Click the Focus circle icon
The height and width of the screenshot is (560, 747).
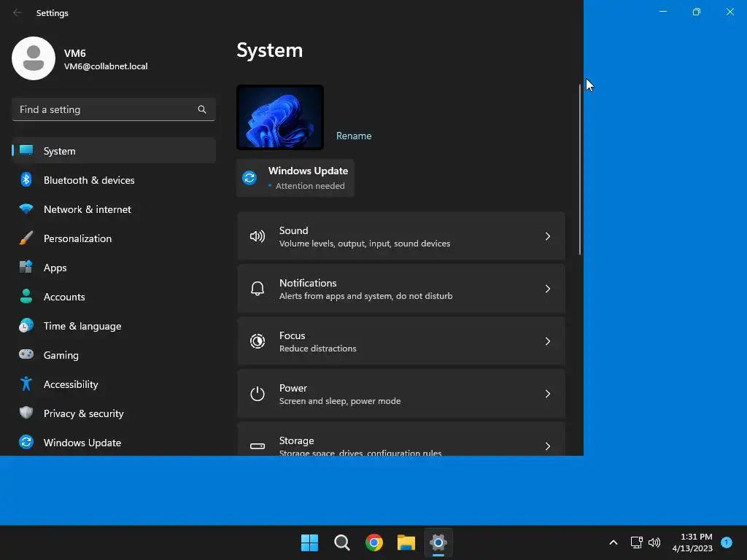point(258,341)
